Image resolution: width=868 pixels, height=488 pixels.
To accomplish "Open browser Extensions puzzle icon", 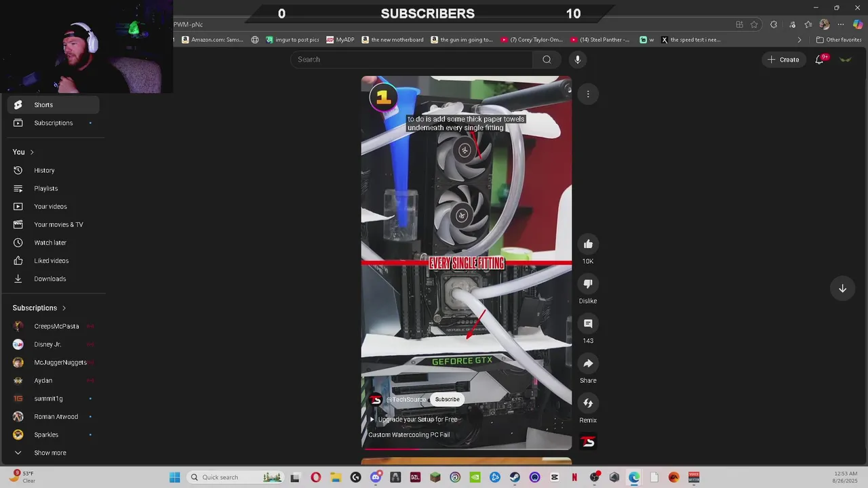I will (x=774, y=24).
